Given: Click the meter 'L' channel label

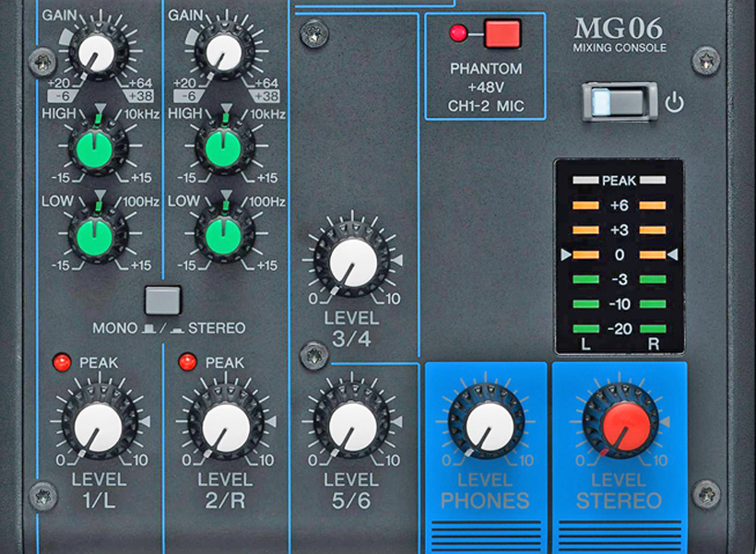Looking at the screenshot, I should coord(585,344).
